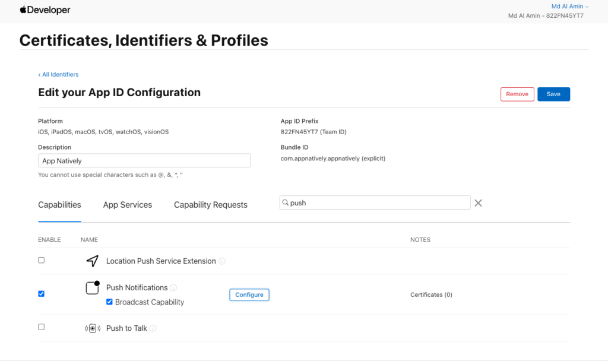
Task: Click the Push Notifications label
Action: pos(137,287)
